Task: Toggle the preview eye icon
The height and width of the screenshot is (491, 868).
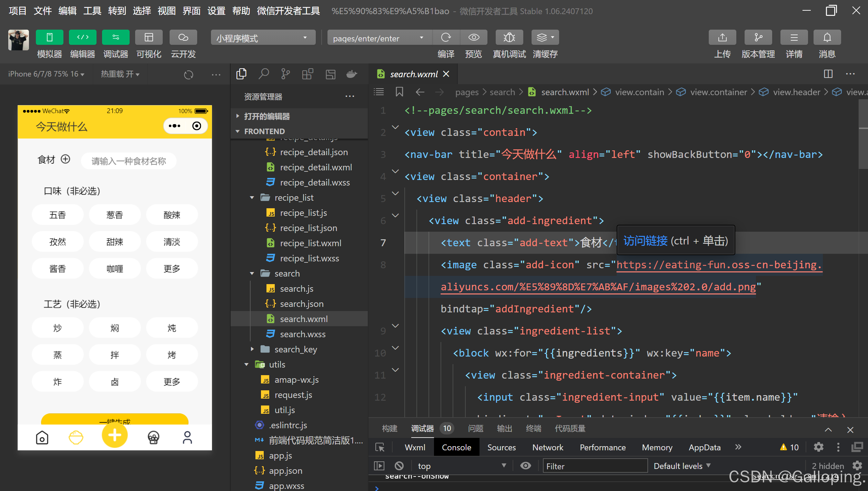Action: [x=474, y=37]
